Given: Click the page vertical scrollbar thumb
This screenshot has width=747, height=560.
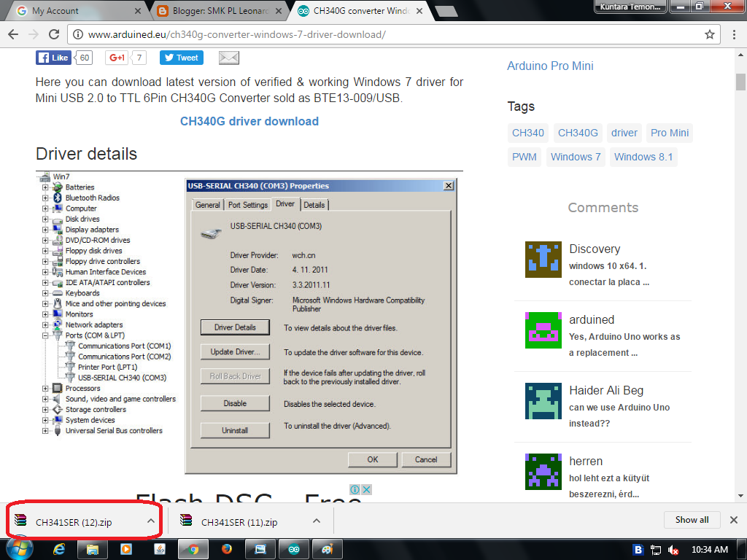Looking at the screenshot, I should 740,82.
